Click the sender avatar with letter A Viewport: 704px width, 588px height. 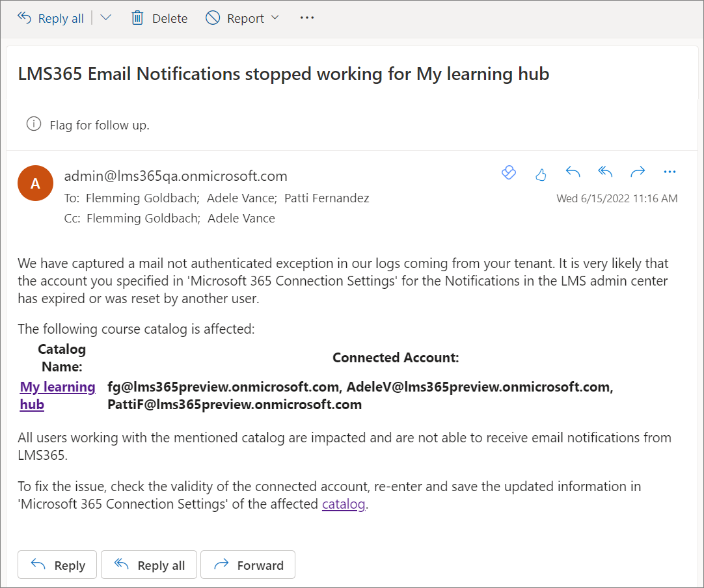(36, 183)
